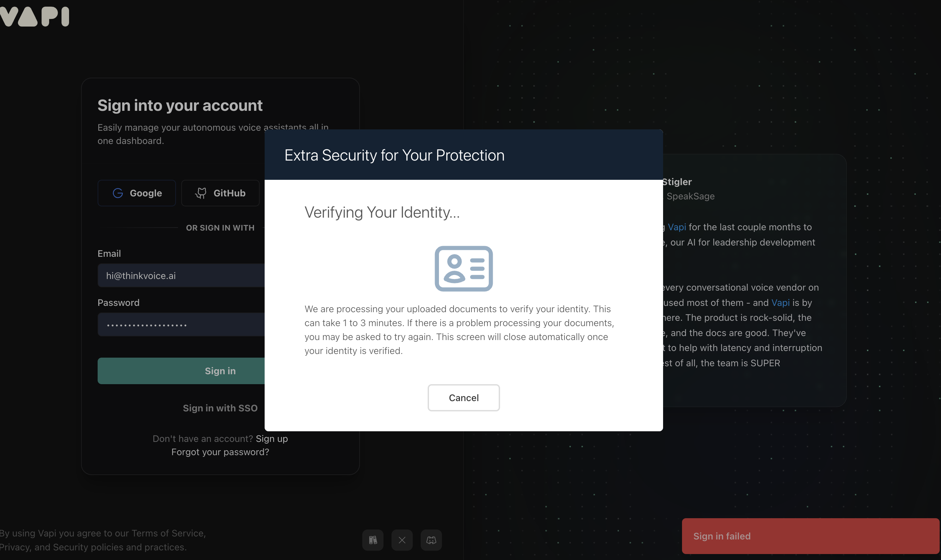Open the docs book icon in the footer
Image resolution: width=941 pixels, height=560 pixels.
click(x=373, y=540)
